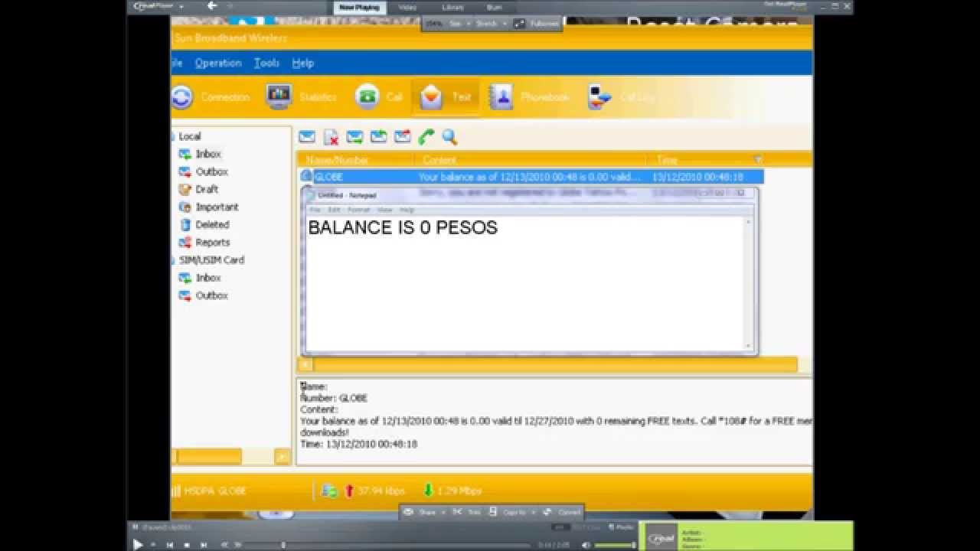Open the Deleted folder
980x551 pixels.
[x=212, y=224]
